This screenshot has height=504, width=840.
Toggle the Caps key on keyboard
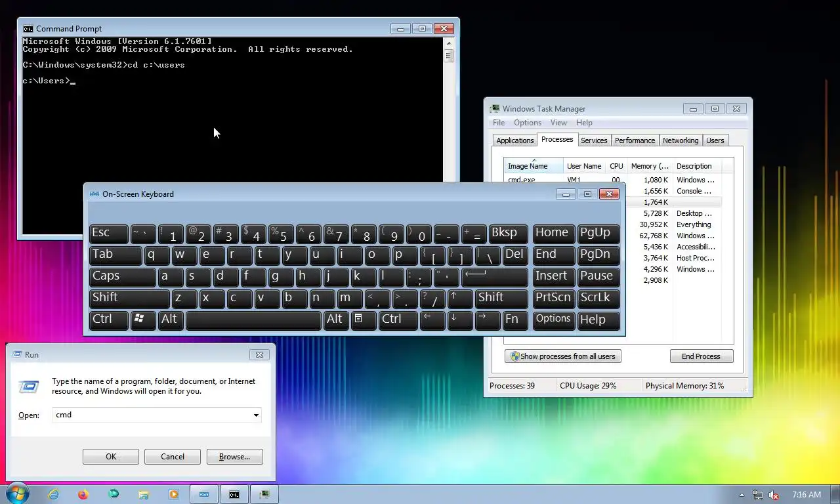coord(122,276)
